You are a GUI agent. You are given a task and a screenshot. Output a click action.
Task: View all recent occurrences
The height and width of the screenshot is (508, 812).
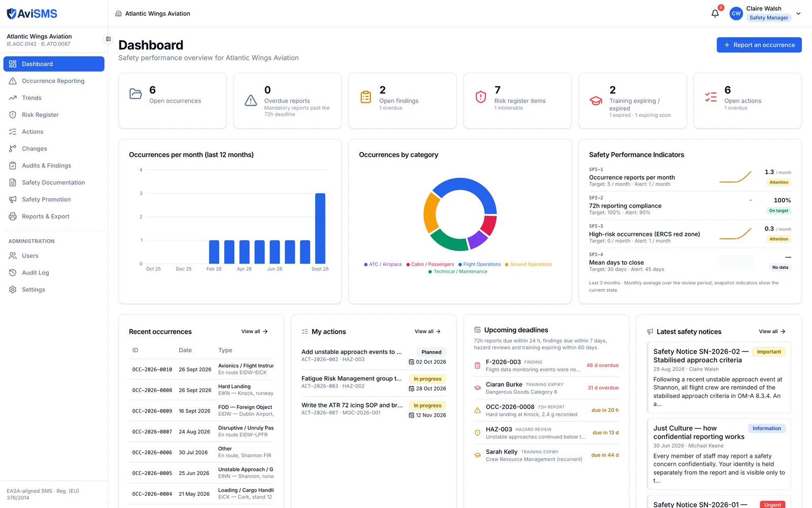click(x=254, y=332)
